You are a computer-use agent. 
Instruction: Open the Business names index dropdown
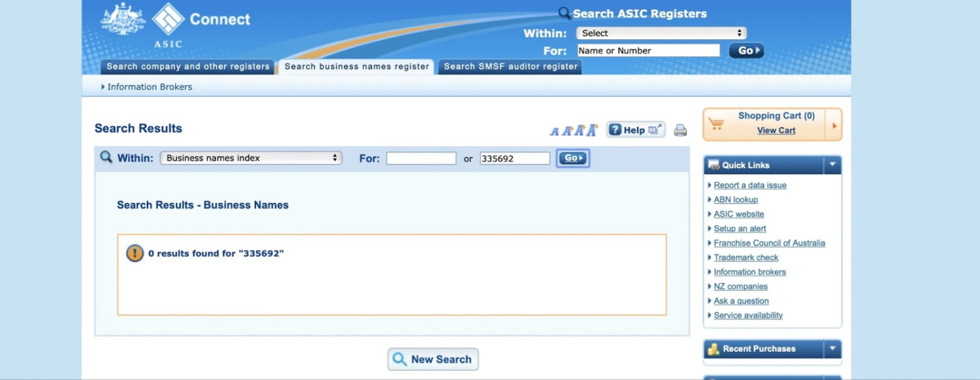coord(251,158)
